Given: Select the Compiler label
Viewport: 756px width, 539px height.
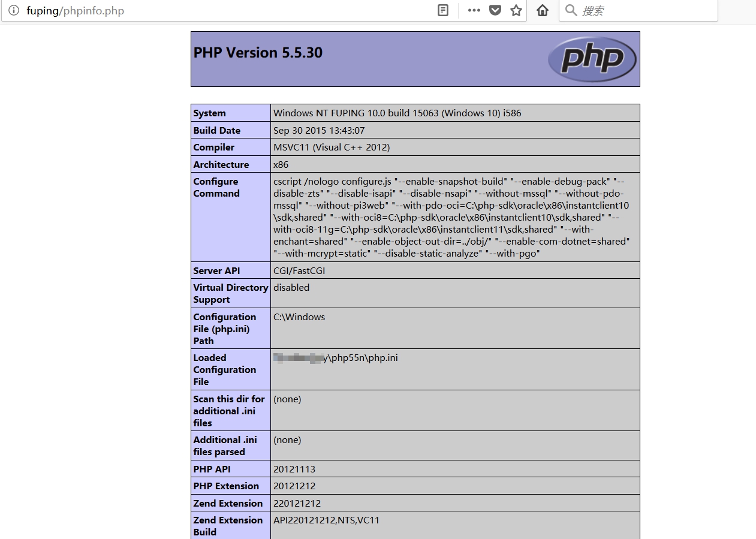Looking at the screenshot, I should click(x=213, y=147).
